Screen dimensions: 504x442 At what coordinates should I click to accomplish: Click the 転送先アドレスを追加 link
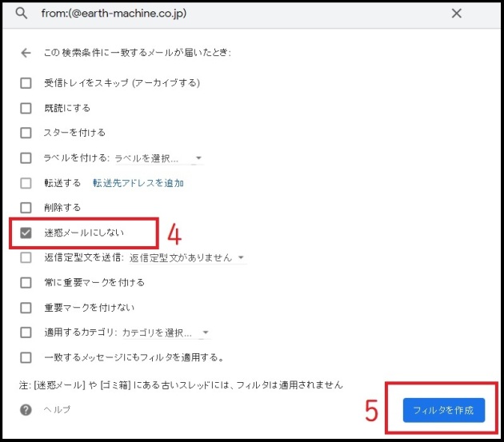pyautogui.click(x=138, y=183)
